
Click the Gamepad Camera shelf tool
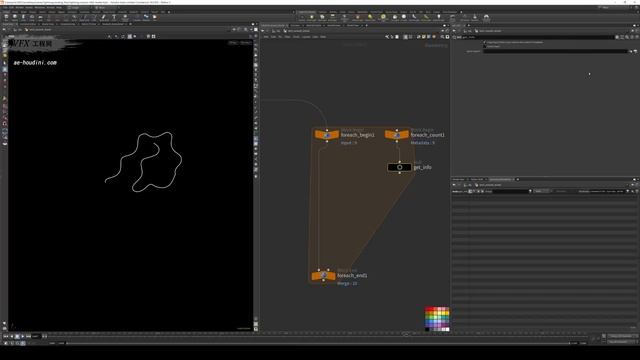(x=486, y=17)
